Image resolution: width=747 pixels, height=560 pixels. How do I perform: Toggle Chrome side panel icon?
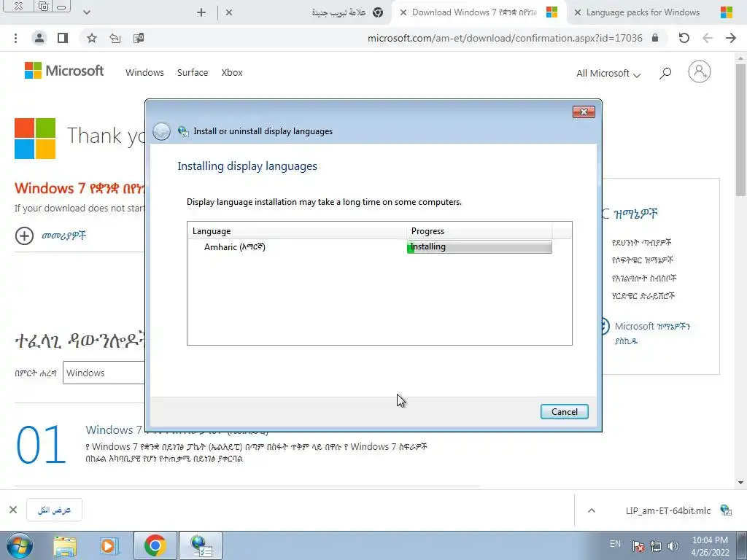pos(63,38)
